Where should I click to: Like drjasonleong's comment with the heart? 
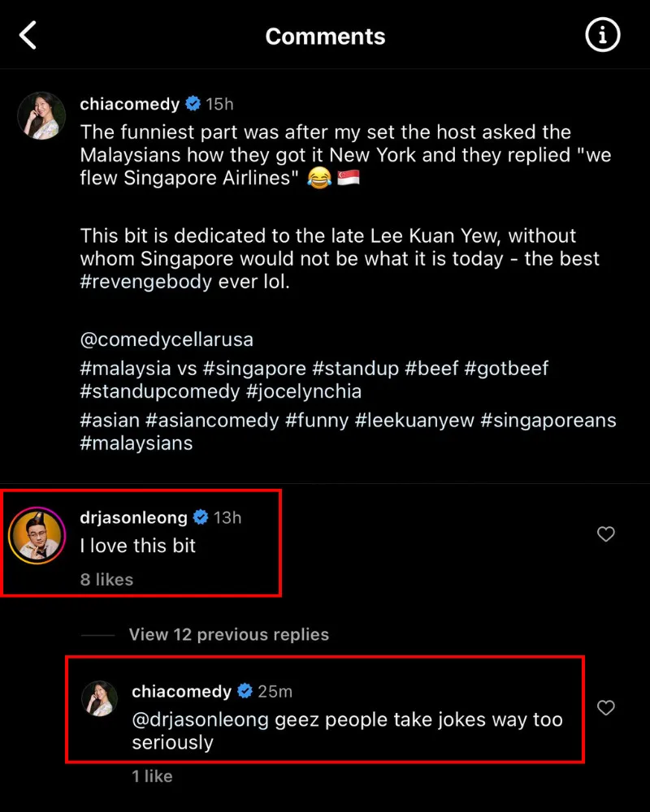click(605, 534)
